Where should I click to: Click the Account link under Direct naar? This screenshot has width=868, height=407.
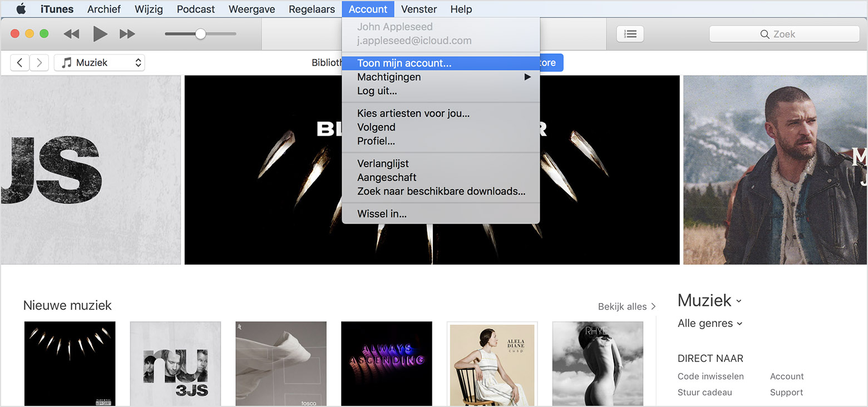(787, 376)
